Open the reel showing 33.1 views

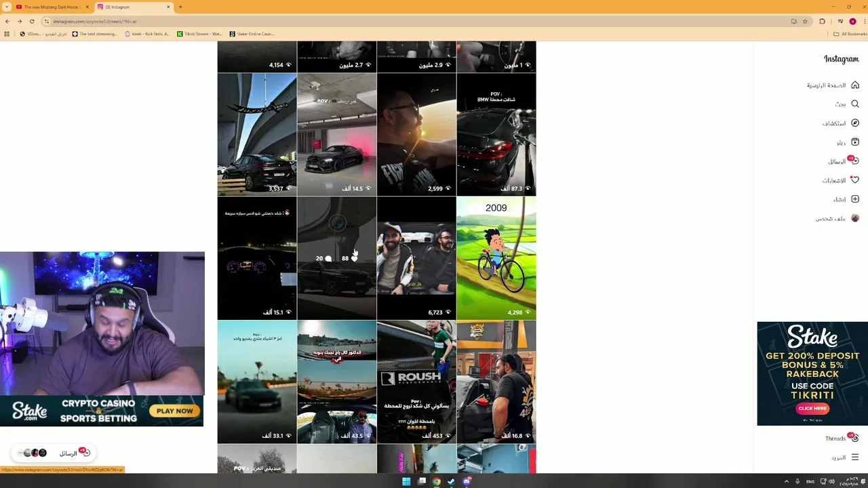click(257, 382)
